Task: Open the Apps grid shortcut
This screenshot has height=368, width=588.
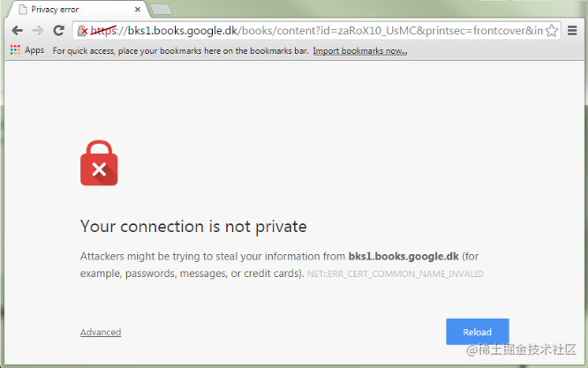Action: click(27, 50)
